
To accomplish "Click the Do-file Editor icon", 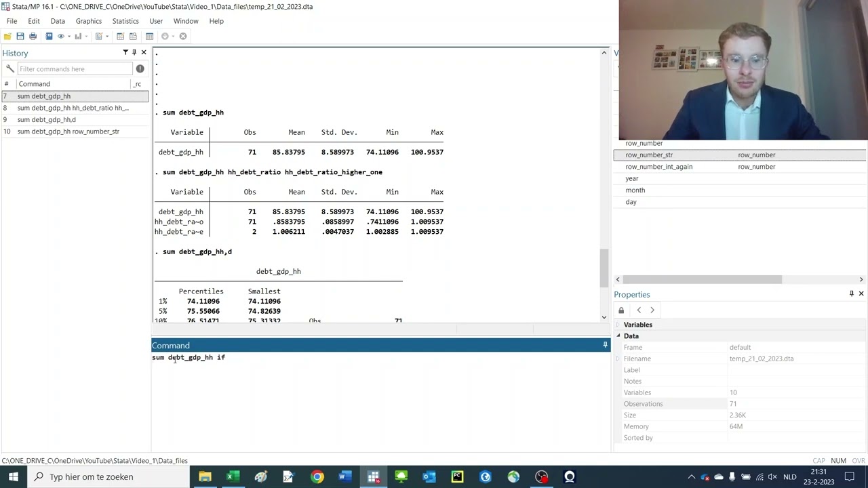I will tap(98, 36).
